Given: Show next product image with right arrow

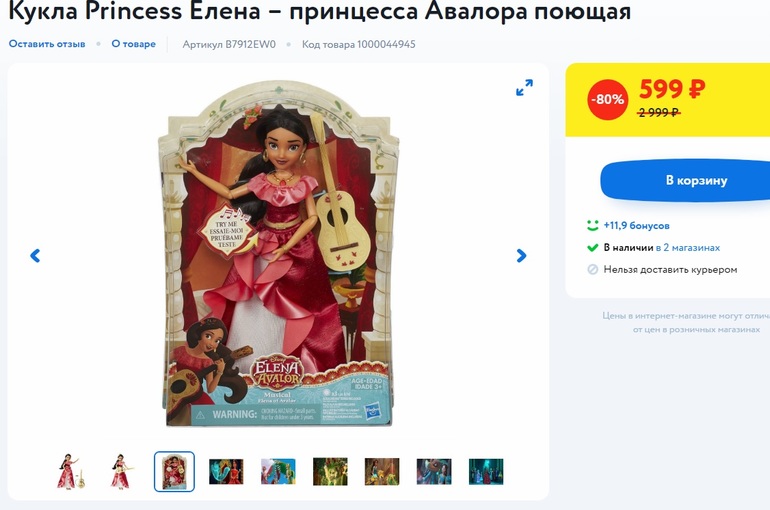Looking at the screenshot, I should pyautogui.click(x=522, y=255).
